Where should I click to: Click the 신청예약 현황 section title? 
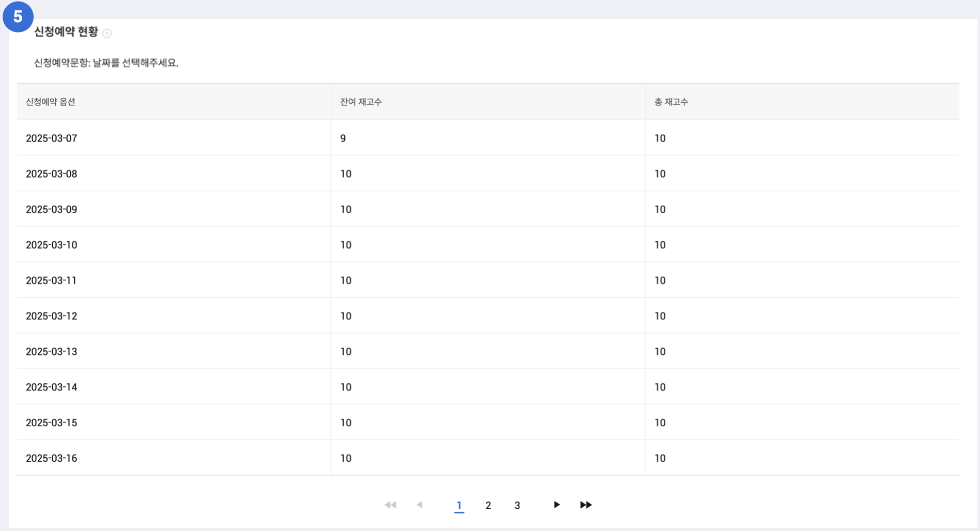point(66,32)
